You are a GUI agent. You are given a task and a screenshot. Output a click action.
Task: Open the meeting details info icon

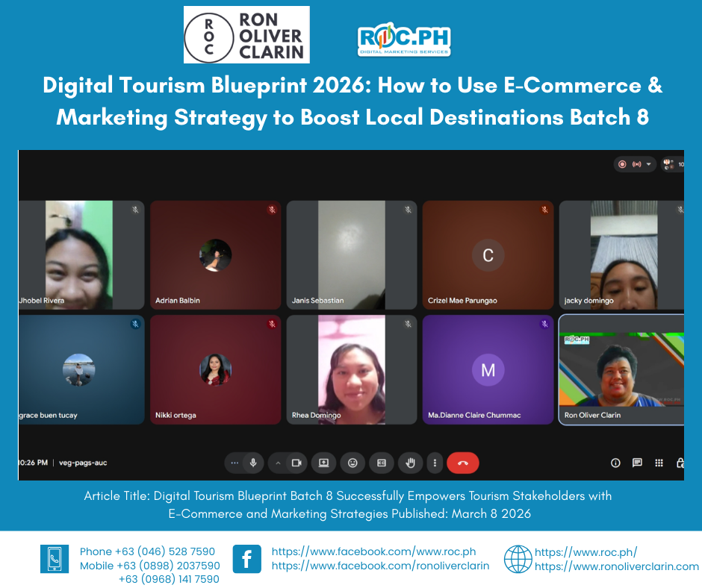coord(615,463)
